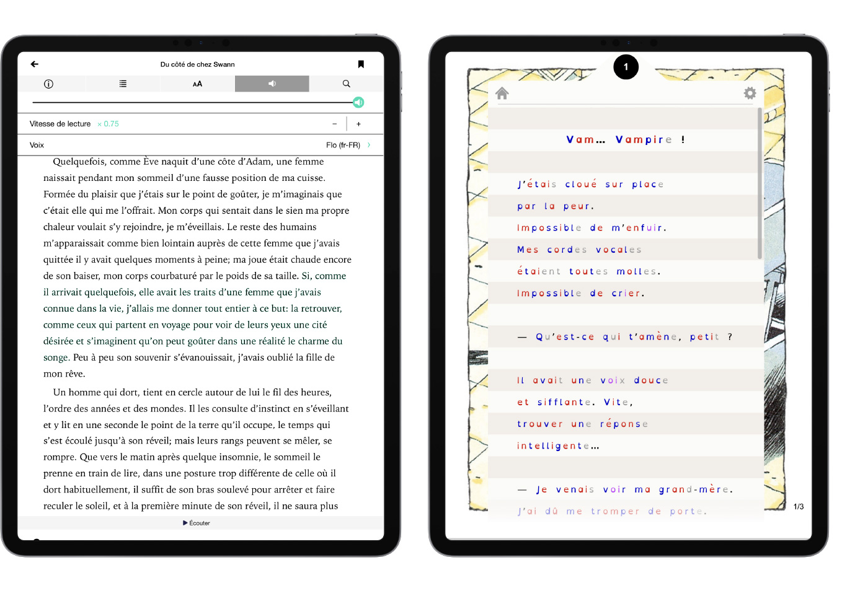
Task: Open the AA text size settings tab
Action: coord(197,84)
